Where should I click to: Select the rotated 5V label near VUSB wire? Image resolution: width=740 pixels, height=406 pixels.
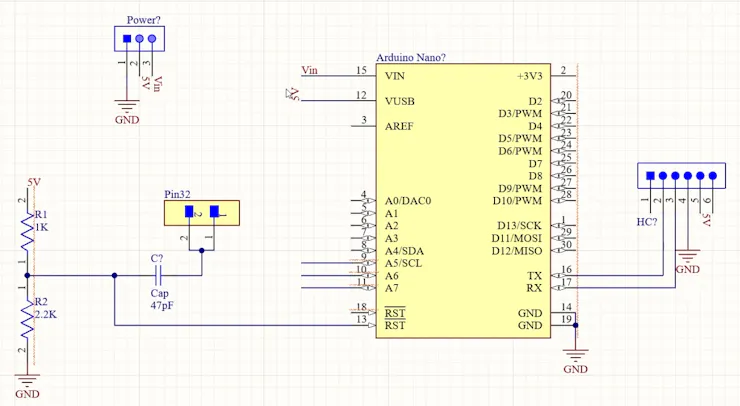[295, 94]
